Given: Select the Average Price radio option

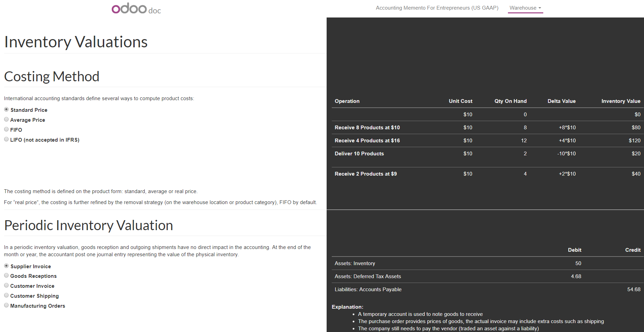Looking at the screenshot, I should tap(7, 120).
